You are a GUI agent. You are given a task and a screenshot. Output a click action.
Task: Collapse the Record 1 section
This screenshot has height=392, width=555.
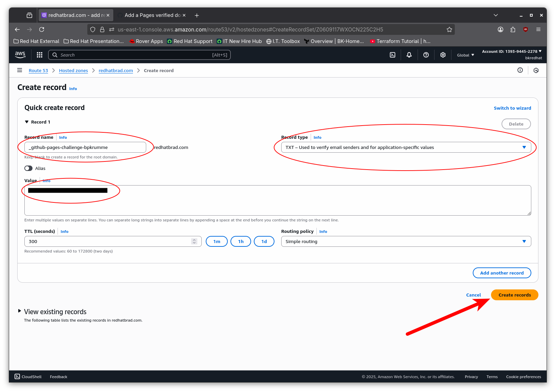[27, 122]
